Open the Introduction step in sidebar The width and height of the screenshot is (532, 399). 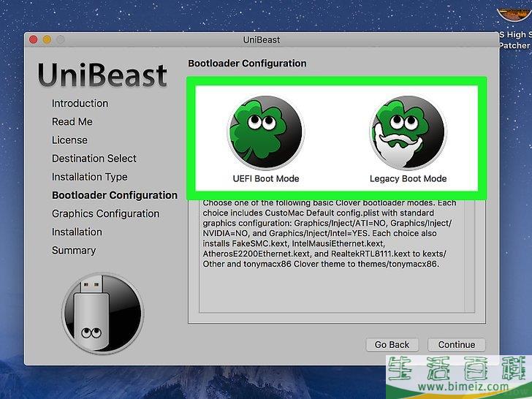tap(80, 103)
